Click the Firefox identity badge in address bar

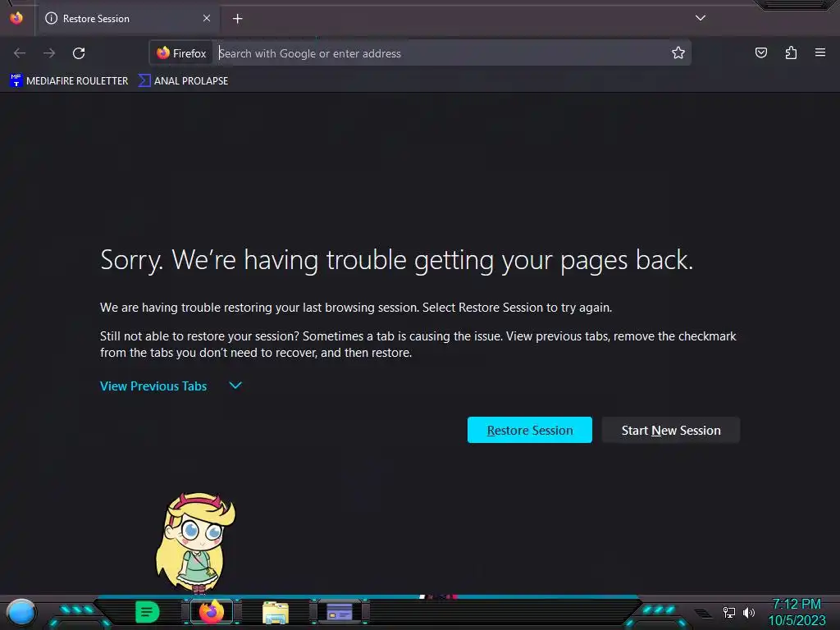[x=181, y=53]
